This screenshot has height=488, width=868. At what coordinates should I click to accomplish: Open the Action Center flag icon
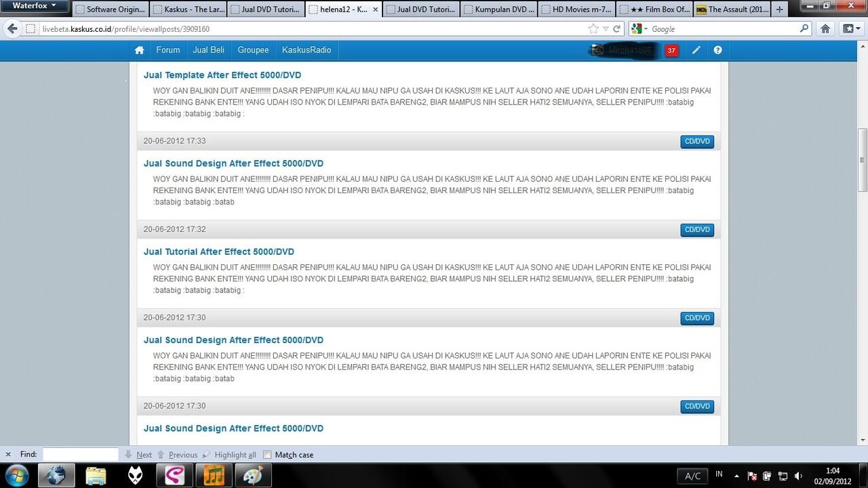pos(752,476)
